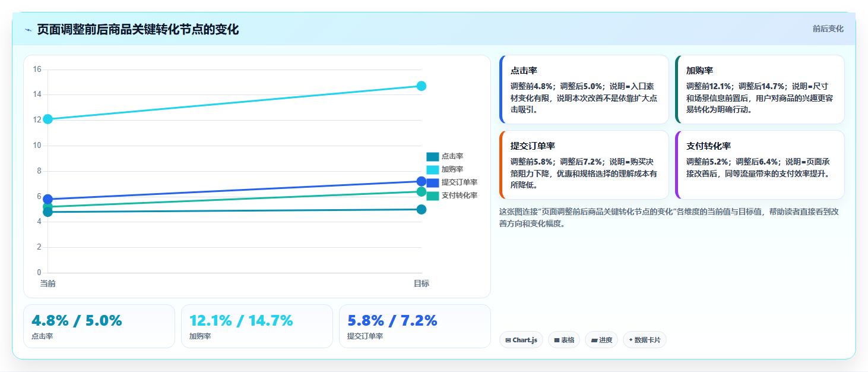Click the 前后变化 label in header
Screen dimensions: 868x372
tap(828, 29)
